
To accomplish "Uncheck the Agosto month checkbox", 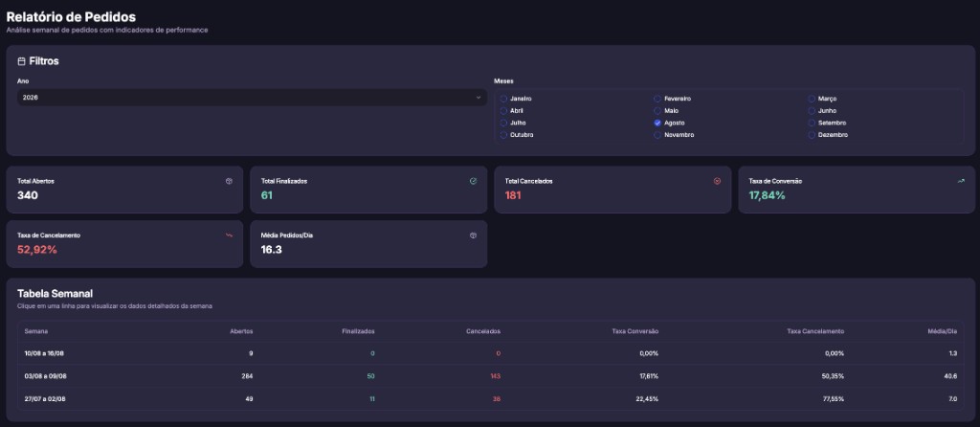I will point(657,123).
